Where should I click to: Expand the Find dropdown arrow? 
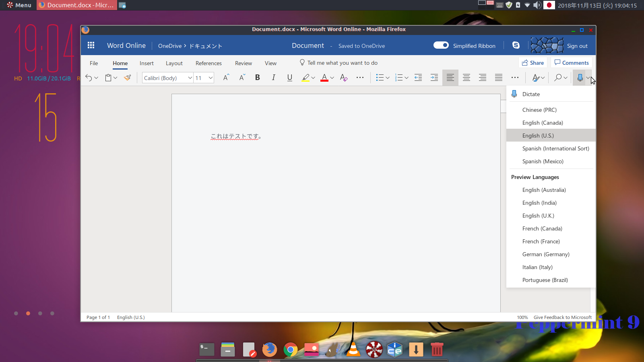pos(566,78)
